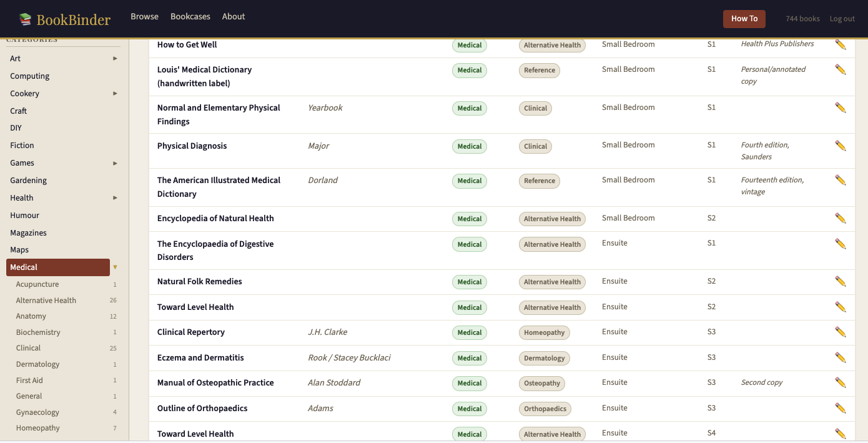Expand the Health category arrow
Screen dimensions: 868x443
tap(115, 198)
